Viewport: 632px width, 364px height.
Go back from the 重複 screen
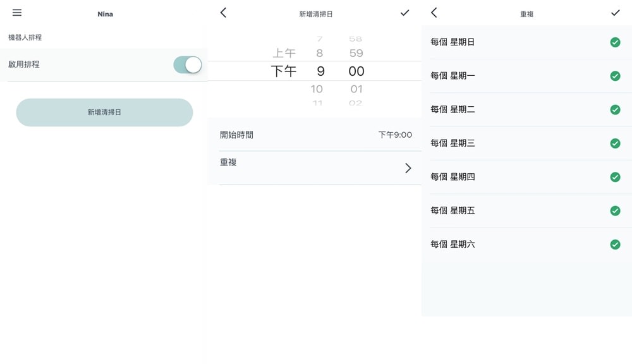(x=434, y=13)
